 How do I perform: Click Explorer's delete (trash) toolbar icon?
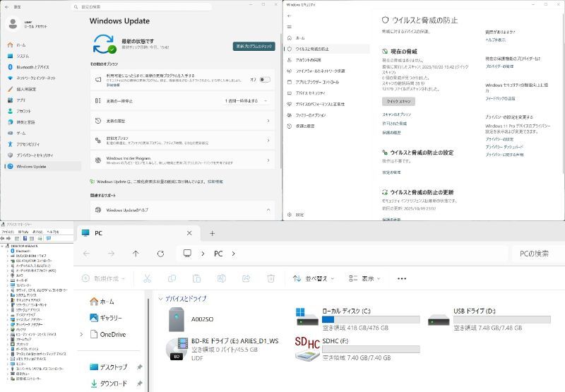[271, 278]
